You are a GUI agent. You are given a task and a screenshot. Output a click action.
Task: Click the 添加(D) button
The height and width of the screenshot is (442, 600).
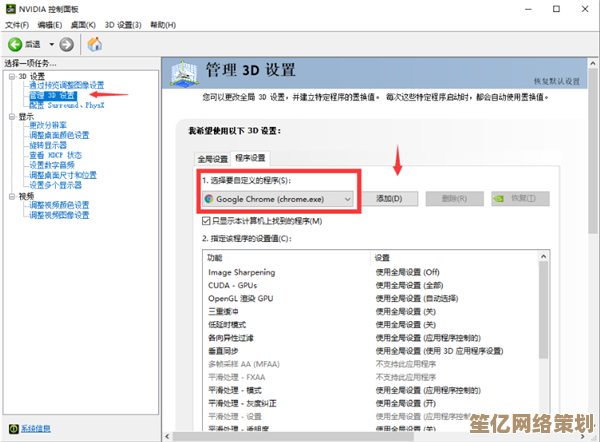tap(388, 199)
